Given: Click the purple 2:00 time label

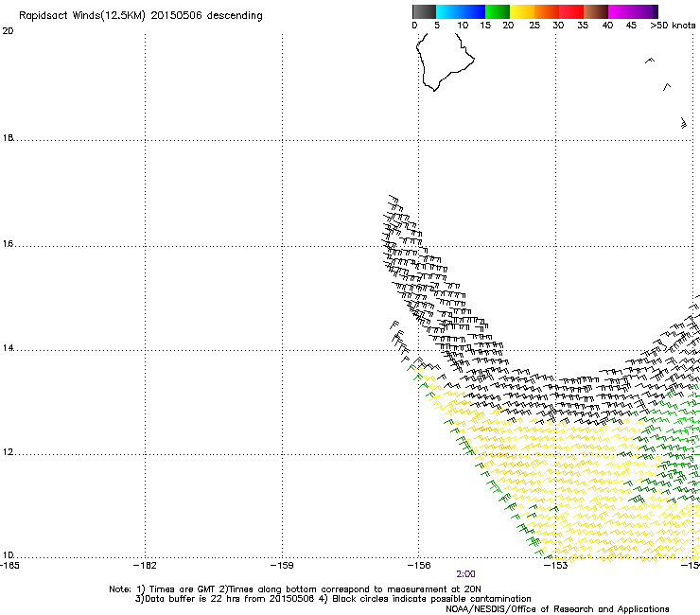Looking at the screenshot, I should [x=465, y=574].
